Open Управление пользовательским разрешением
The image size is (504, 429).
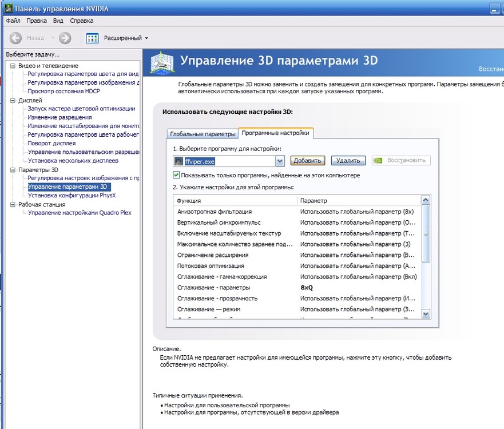(x=84, y=152)
